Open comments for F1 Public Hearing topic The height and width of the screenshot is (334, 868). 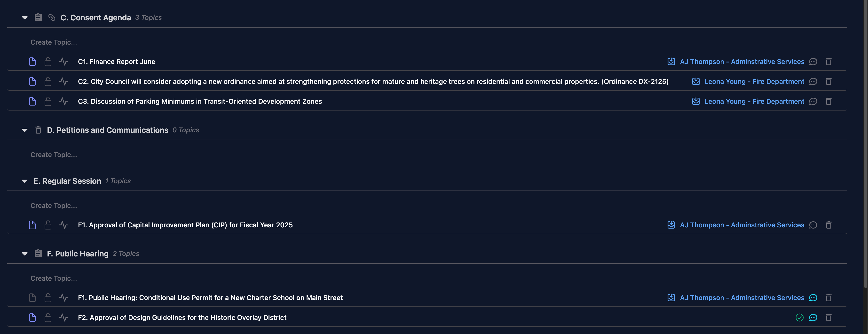pos(813,298)
